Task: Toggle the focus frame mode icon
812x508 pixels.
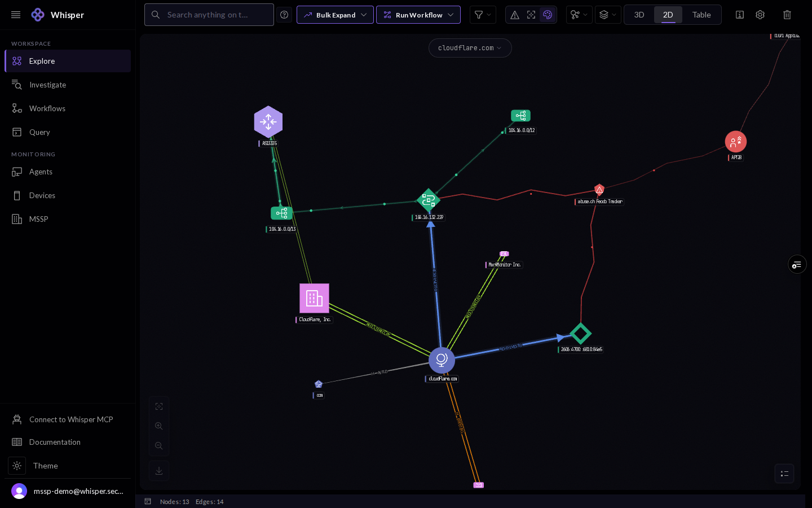Action: [531, 15]
